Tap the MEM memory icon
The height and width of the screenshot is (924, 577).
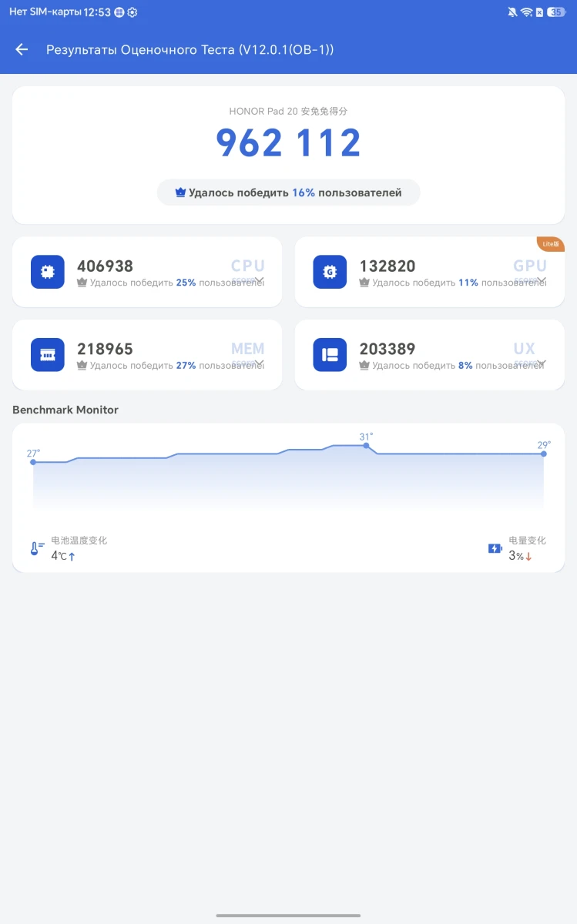[48, 354]
